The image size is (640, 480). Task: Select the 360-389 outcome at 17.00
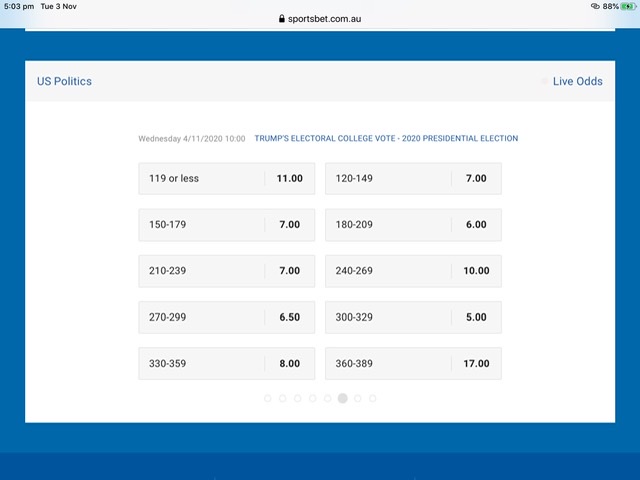(413, 364)
